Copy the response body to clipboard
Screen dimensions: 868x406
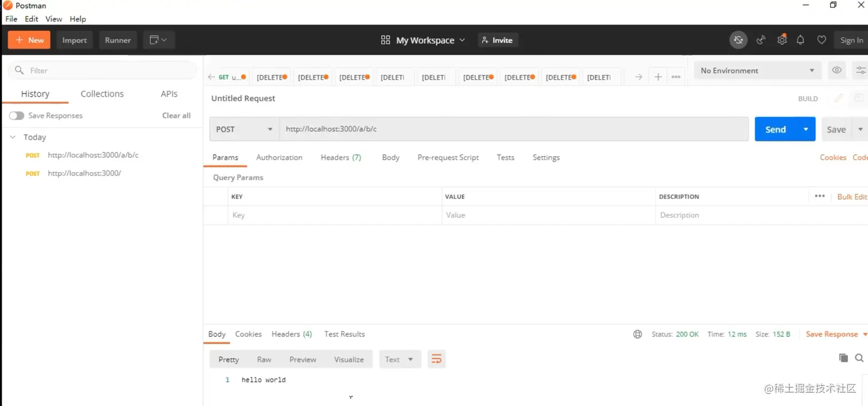click(x=843, y=358)
